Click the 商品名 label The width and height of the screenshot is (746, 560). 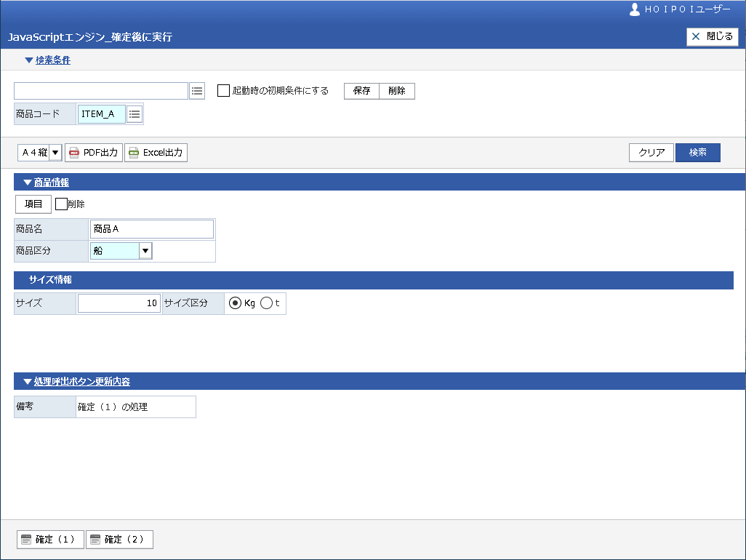tap(29, 229)
